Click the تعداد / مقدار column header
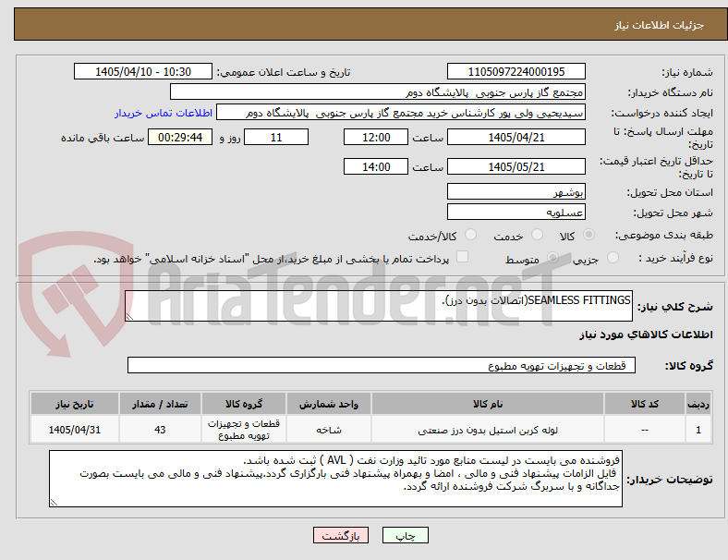The image size is (728, 560). [x=160, y=404]
